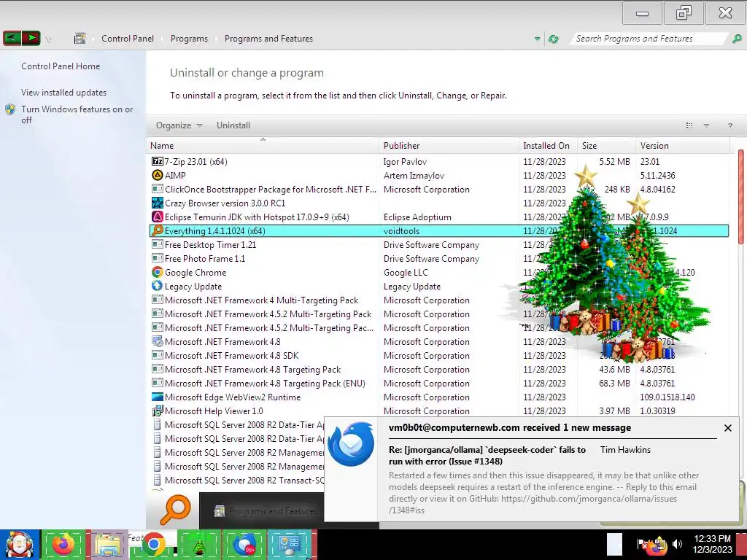The image size is (747, 560).
Task: Select Eclipse Temurin JDK icon
Action: click(158, 217)
